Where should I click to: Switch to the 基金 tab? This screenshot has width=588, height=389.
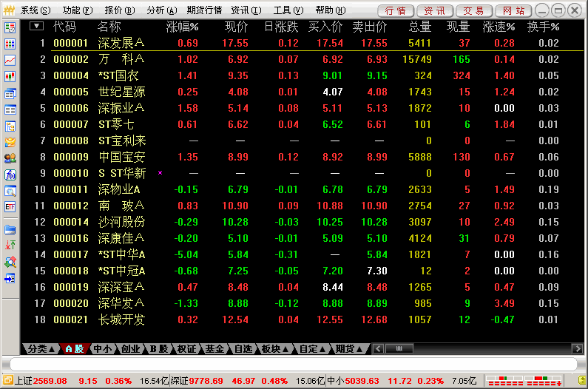215,349
